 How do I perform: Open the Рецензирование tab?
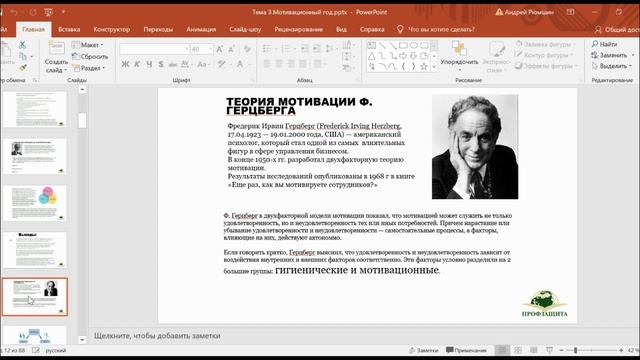tap(298, 29)
